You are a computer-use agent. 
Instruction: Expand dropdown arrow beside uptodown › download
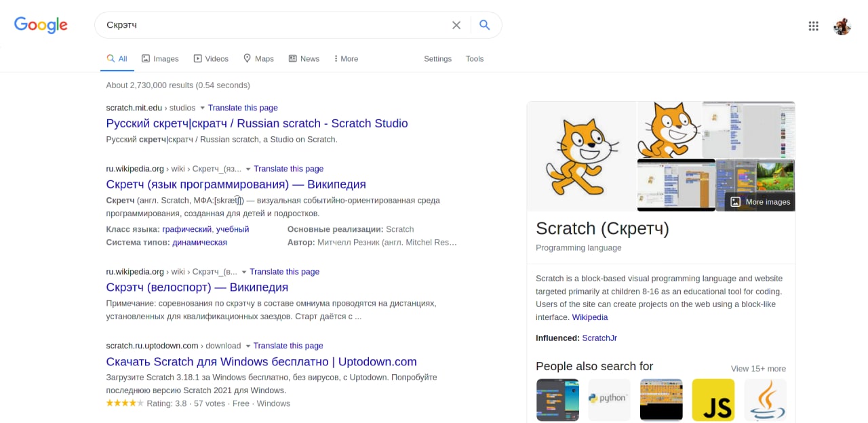tap(248, 346)
